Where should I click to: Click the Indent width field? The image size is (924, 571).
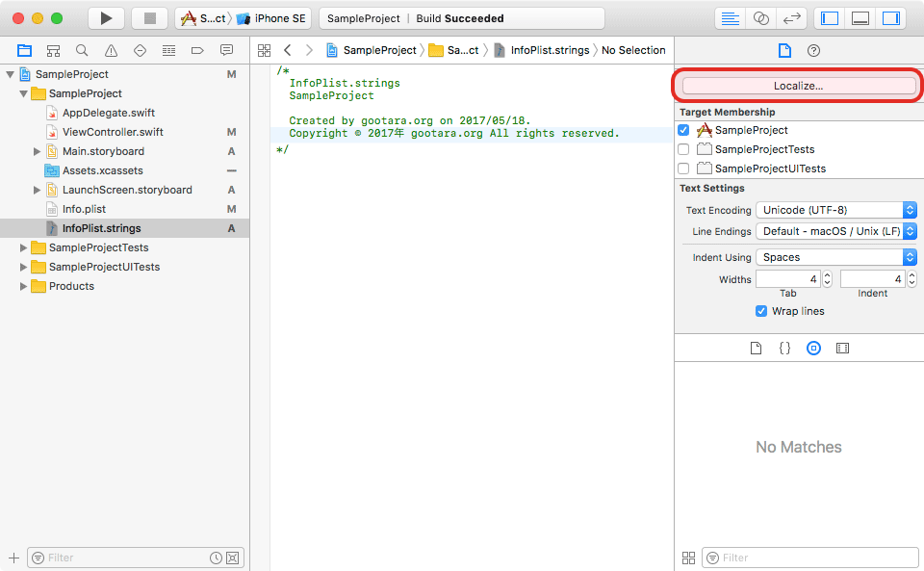tap(873, 279)
